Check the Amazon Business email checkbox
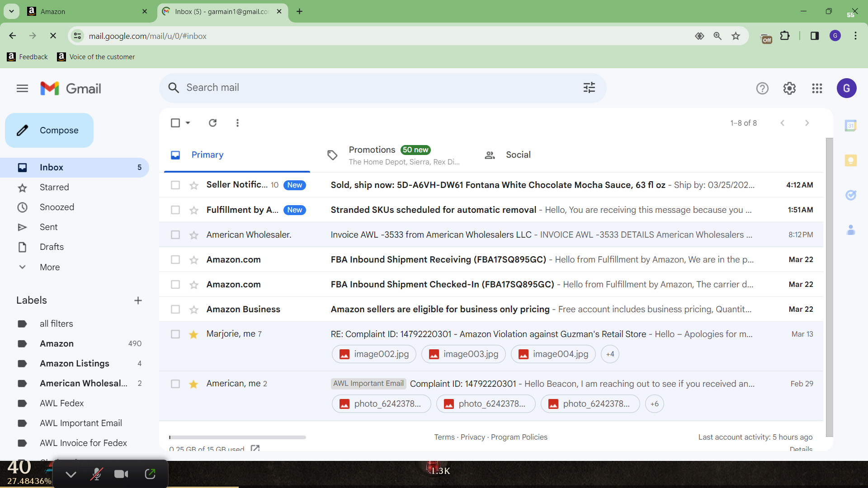The width and height of the screenshot is (868, 488). click(x=175, y=310)
